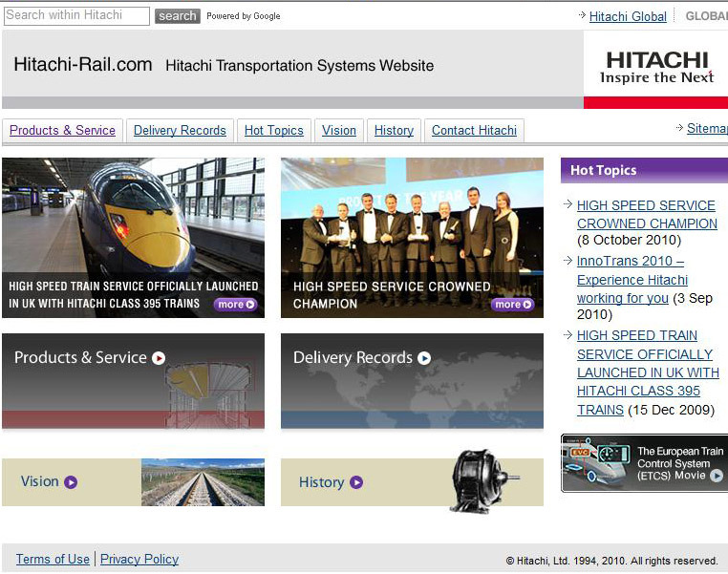Click the Delivery Records banner title

click(353, 358)
